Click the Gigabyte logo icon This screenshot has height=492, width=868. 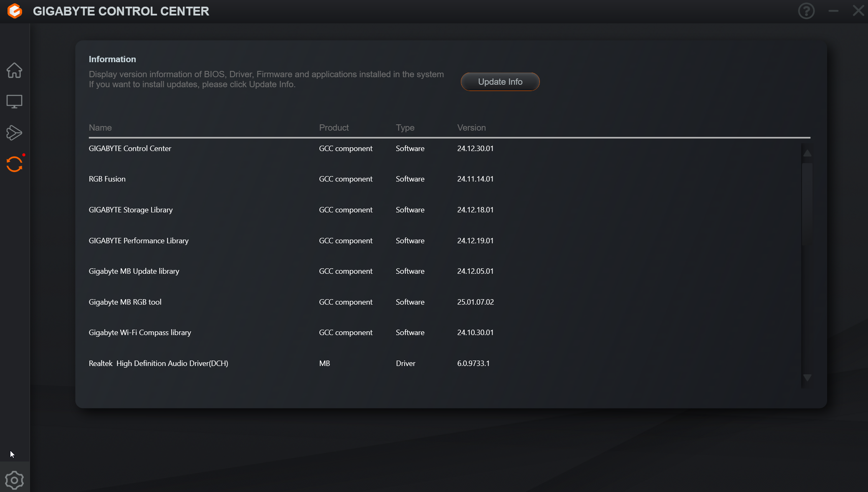point(15,11)
